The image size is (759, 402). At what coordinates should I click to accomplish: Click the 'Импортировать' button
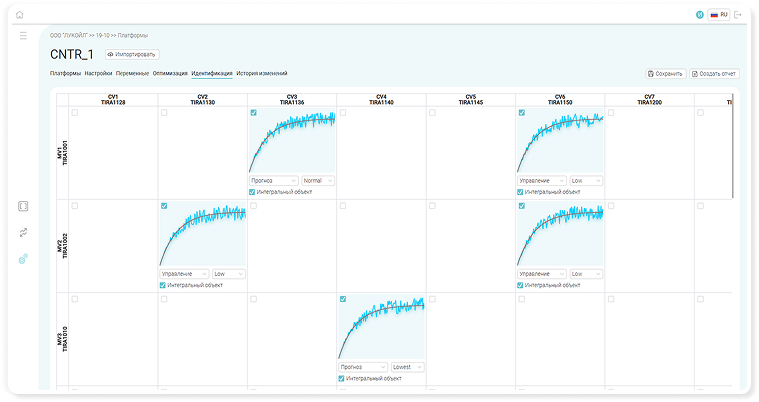point(132,54)
